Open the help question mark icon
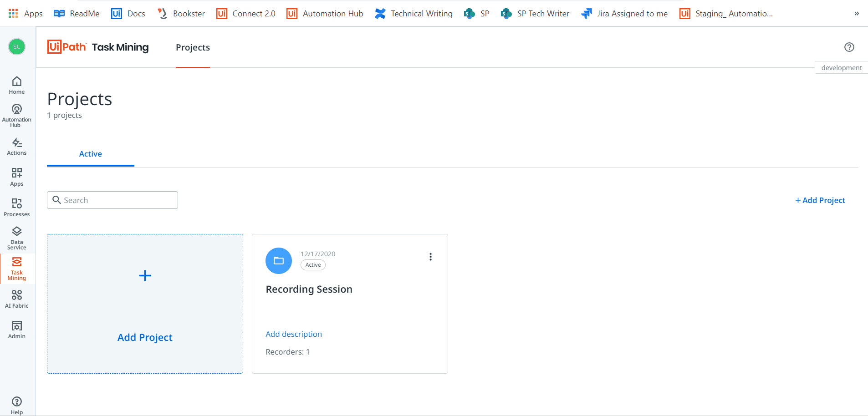The width and height of the screenshot is (868, 416). click(x=849, y=47)
